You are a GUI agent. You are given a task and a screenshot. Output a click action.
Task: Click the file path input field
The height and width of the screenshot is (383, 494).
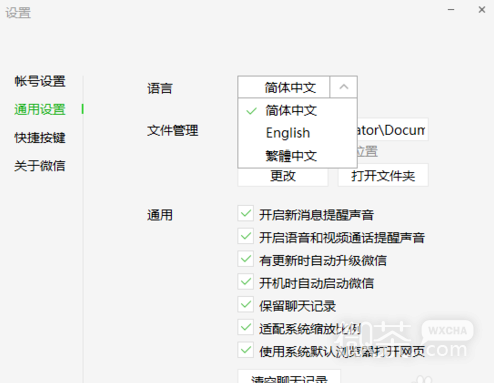[x=393, y=130]
